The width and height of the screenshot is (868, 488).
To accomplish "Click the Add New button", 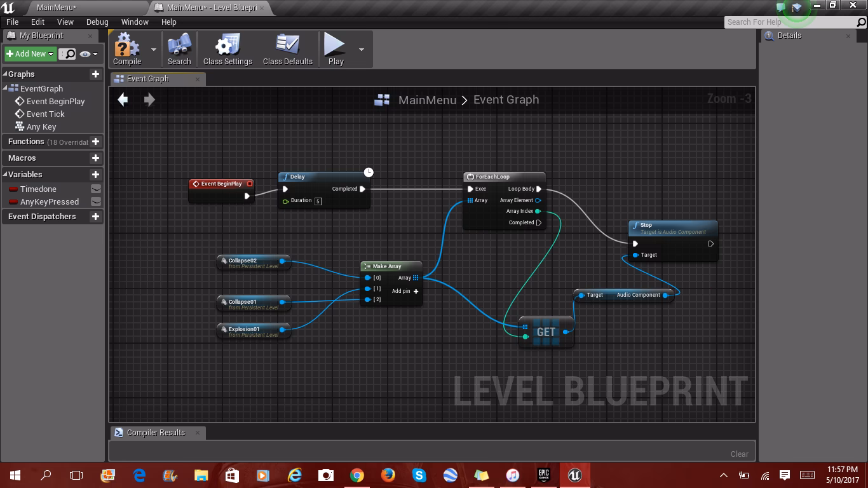I will [x=30, y=54].
